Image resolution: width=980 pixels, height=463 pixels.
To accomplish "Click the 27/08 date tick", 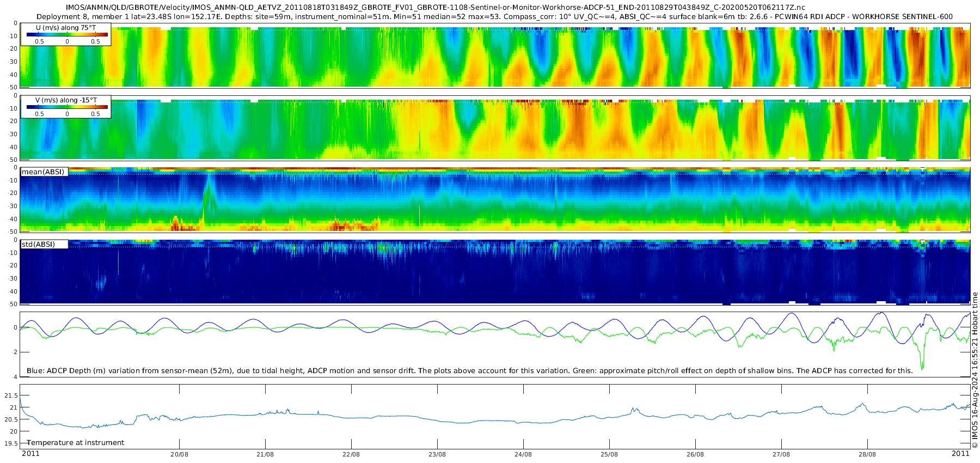I will coord(781,454).
